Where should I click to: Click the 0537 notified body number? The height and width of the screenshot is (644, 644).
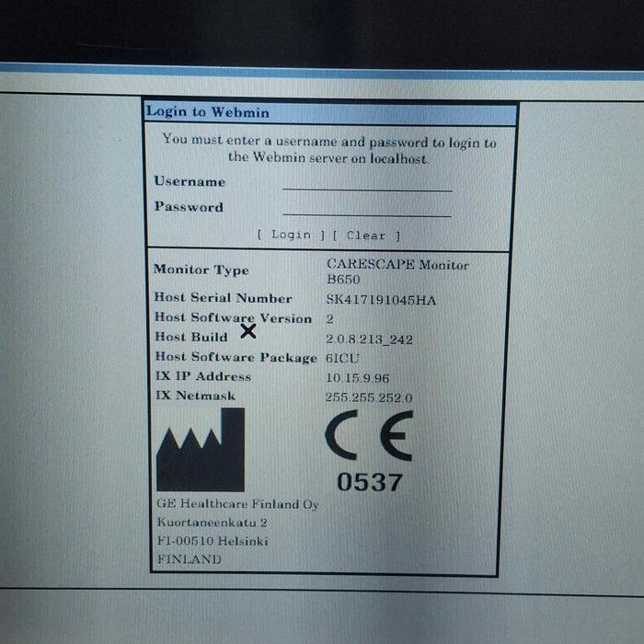point(368,481)
